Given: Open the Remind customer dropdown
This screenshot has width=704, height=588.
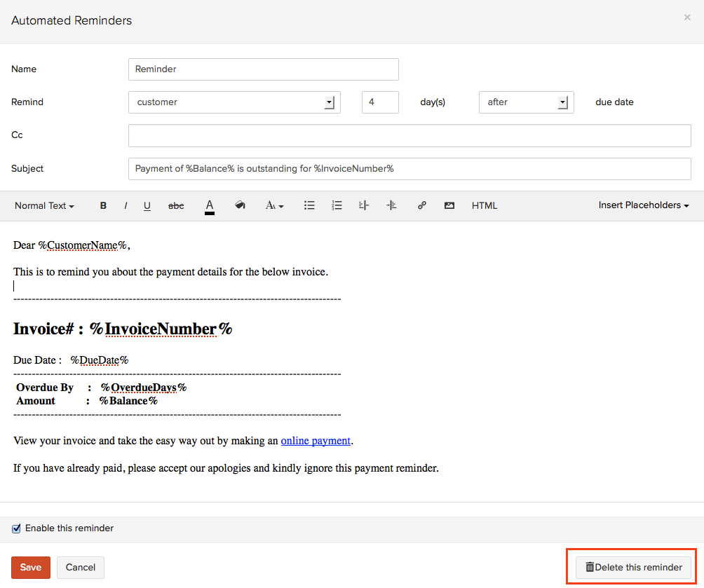Looking at the screenshot, I should (x=234, y=102).
